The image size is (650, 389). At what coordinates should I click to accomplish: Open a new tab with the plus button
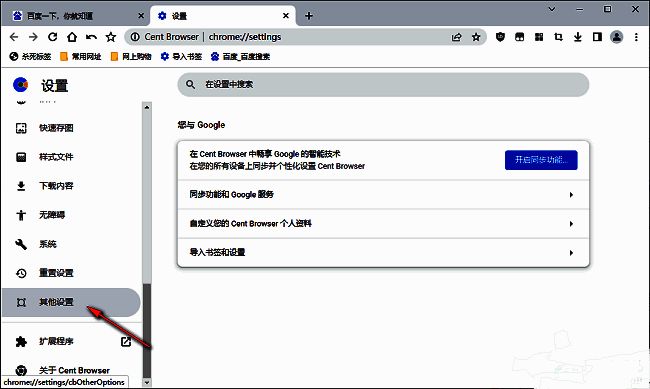click(x=309, y=16)
